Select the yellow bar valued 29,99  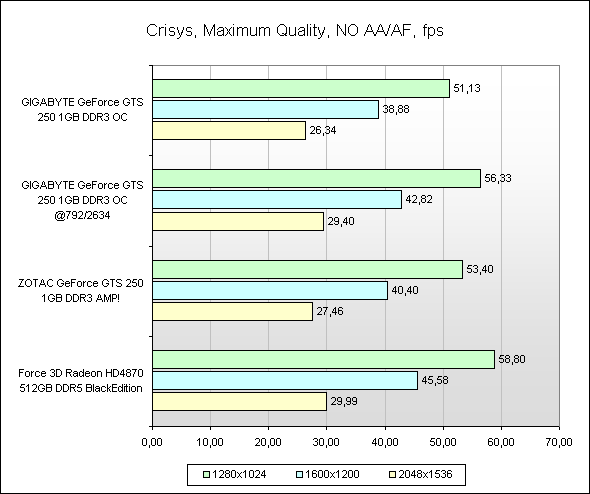coord(240,401)
